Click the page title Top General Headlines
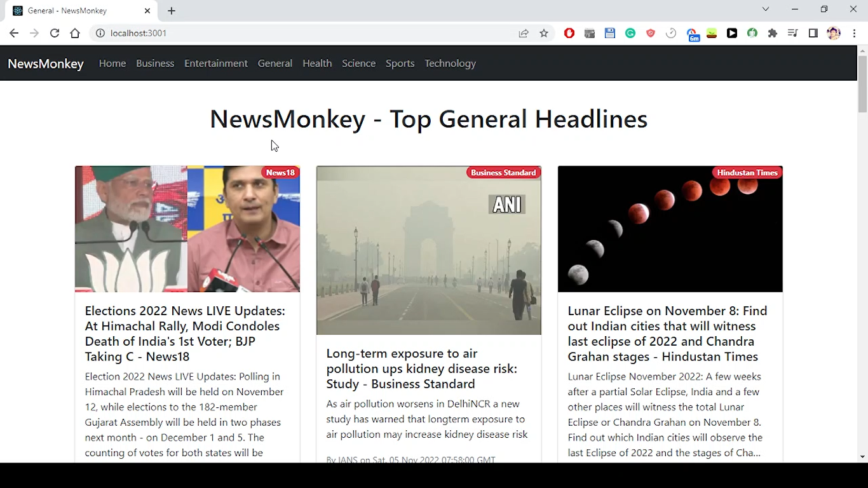The image size is (868, 488). coord(429,119)
